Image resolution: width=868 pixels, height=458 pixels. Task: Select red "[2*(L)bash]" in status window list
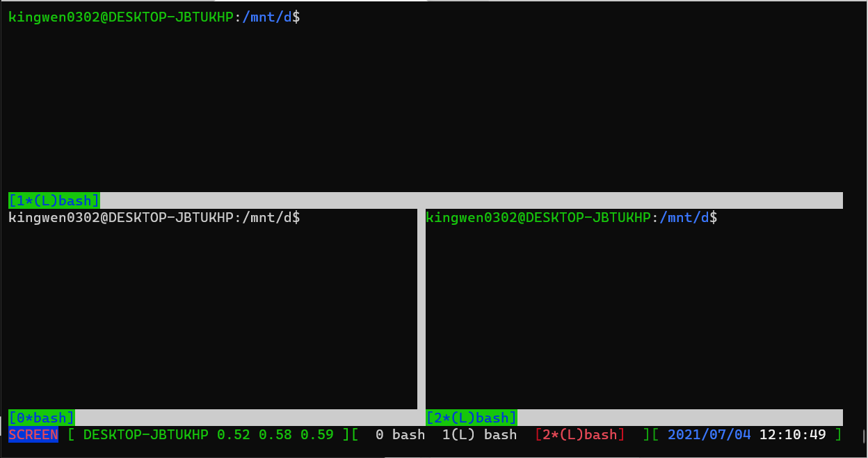580,435
